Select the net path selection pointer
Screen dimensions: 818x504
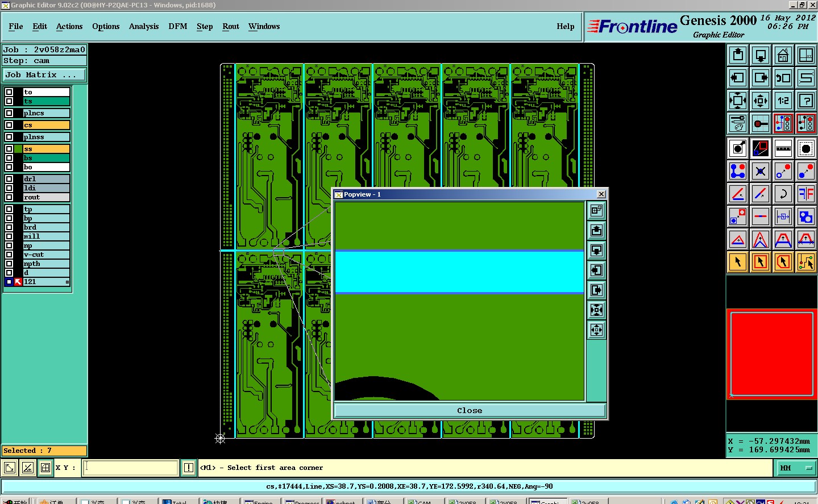(x=806, y=262)
